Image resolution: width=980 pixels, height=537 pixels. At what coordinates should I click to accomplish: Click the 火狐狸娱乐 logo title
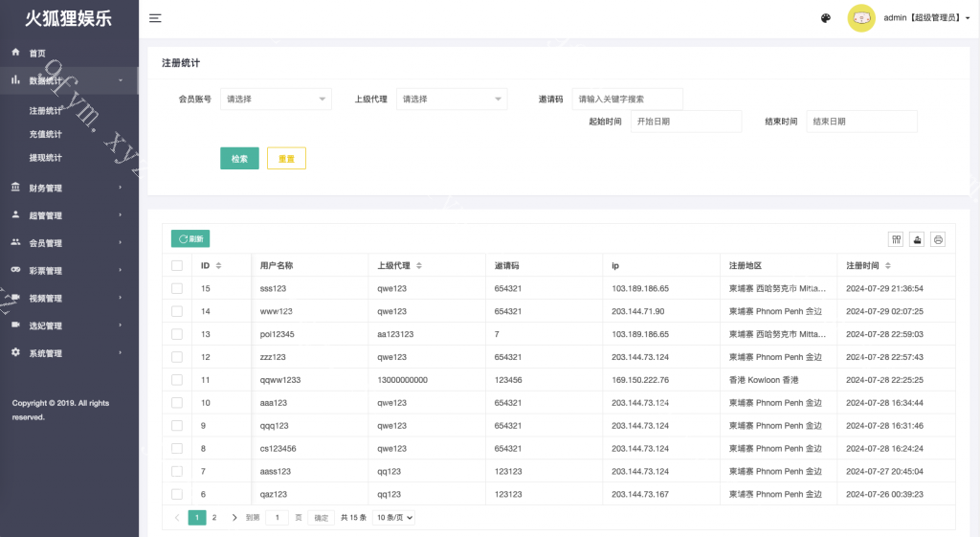pyautogui.click(x=69, y=19)
